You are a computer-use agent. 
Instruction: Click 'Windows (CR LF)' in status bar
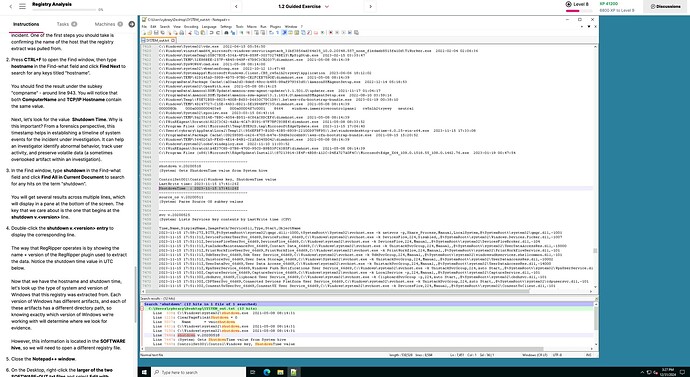pyautogui.click(x=535, y=355)
